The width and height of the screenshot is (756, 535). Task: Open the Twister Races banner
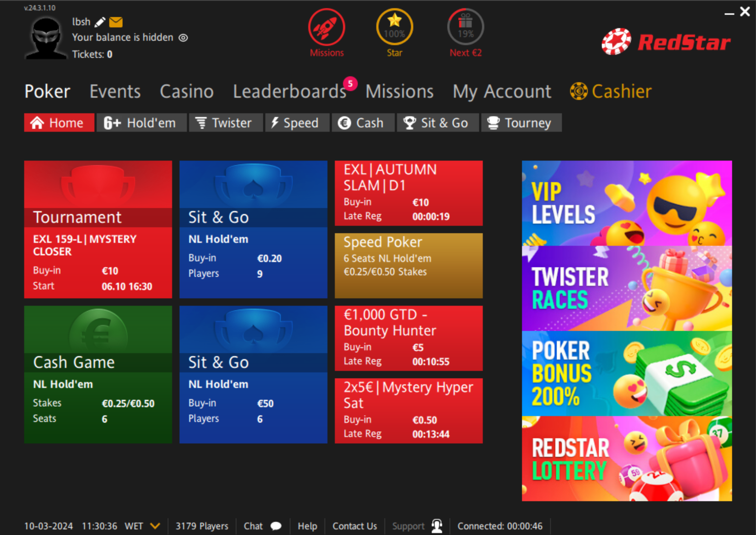click(627, 288)
